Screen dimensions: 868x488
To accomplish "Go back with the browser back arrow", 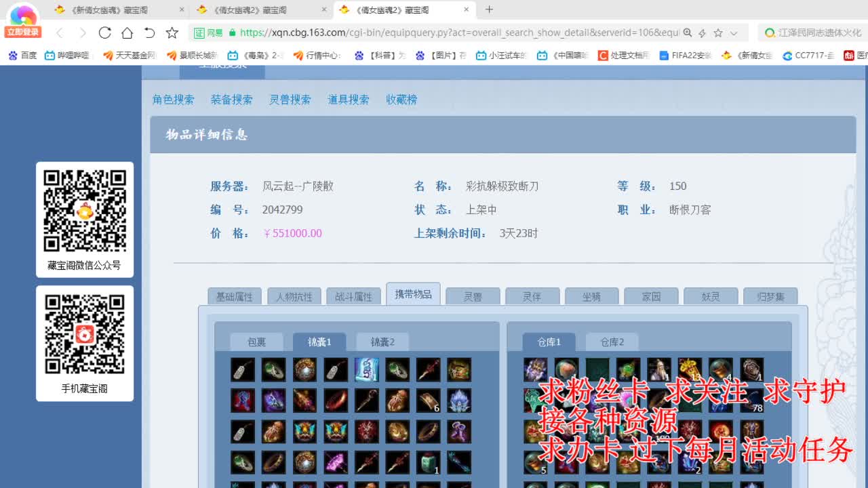I will 60,33.
